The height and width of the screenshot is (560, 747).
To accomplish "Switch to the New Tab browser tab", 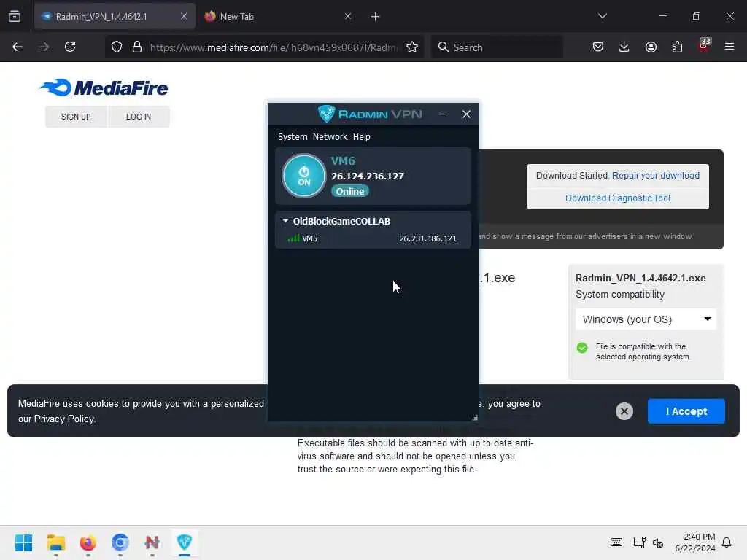I will click(279, 17).
